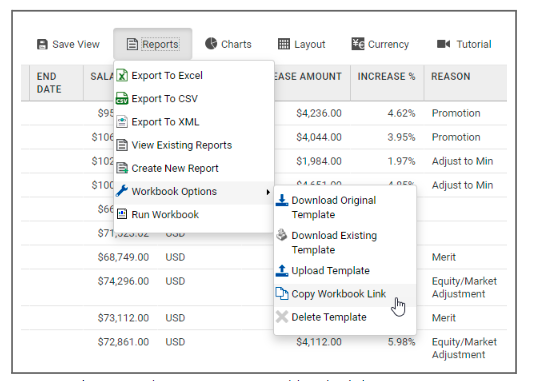This screenshot has width=536, height=381.
Task: Open the Reports toolbar menu
Action: pos(152,44)
